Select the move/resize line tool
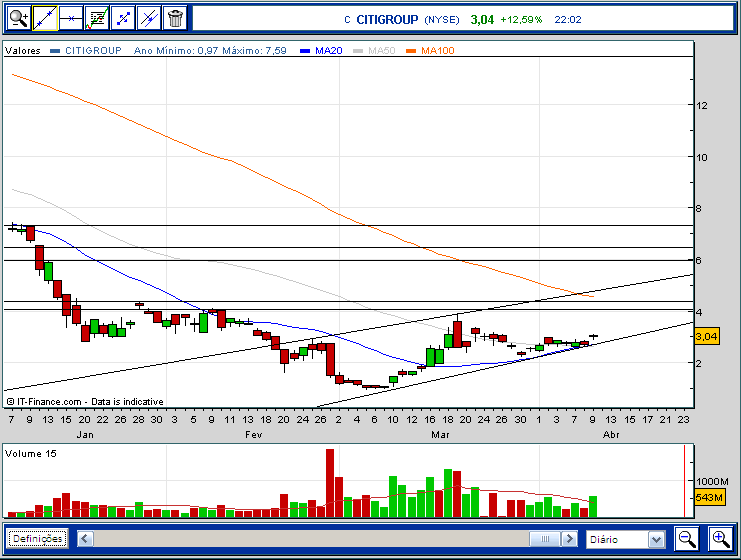The width and height of the screenshot is (741, 560). point(123,18)
